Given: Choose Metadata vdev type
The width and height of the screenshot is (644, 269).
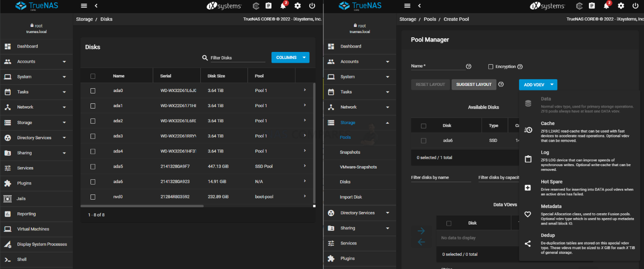Looking at the screenshot, I should (x=579, y=214).
